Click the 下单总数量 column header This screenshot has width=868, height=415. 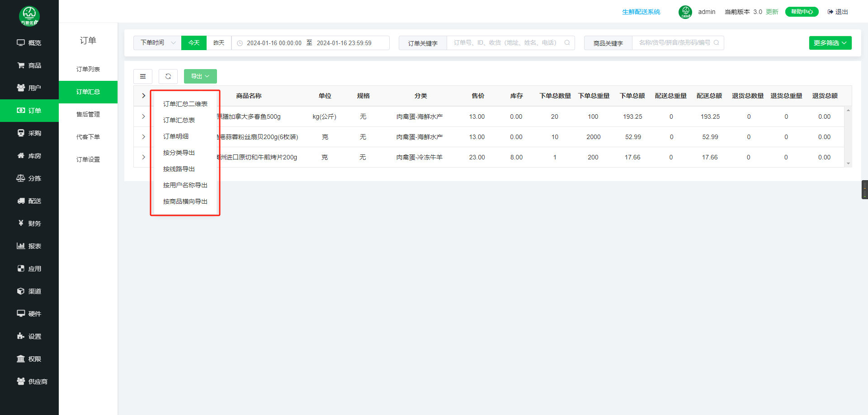tap(555, 96)
